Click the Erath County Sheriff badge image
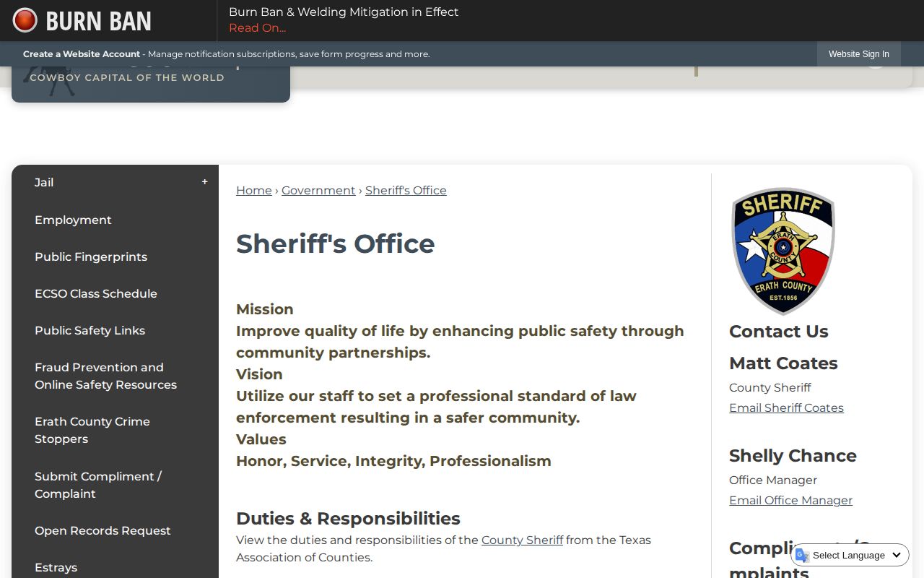The image size is (924, 578). (784, 251)
